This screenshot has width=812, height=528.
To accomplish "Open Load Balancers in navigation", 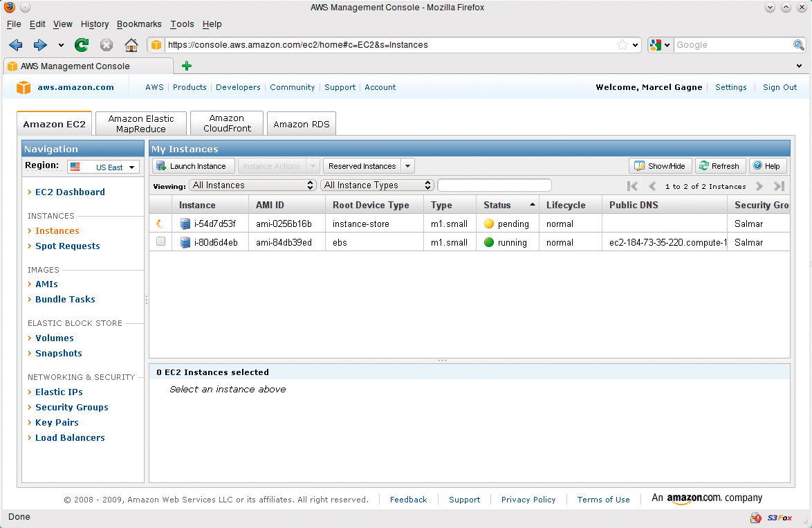I will (70, 437).
